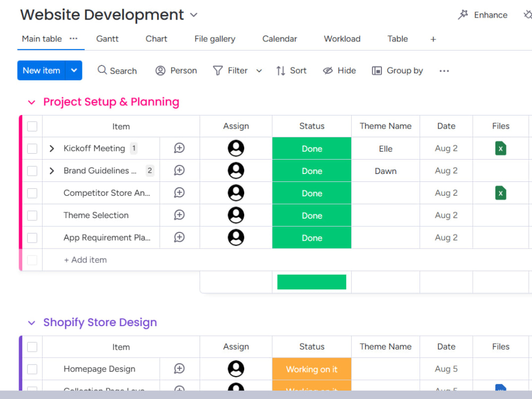Click the Dawn theme name cell

coord(385,171)
